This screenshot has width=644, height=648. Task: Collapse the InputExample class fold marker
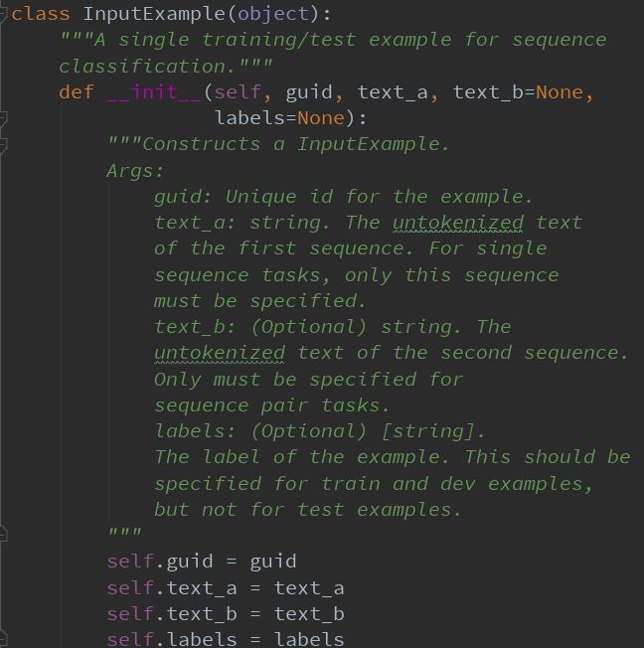pos(2,14)
